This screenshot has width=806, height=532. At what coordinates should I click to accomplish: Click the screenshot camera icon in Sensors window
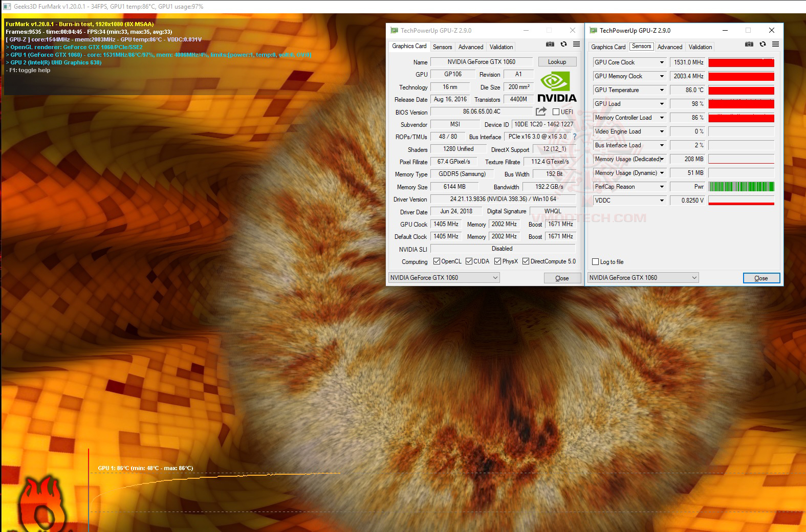tap(749, 45)
